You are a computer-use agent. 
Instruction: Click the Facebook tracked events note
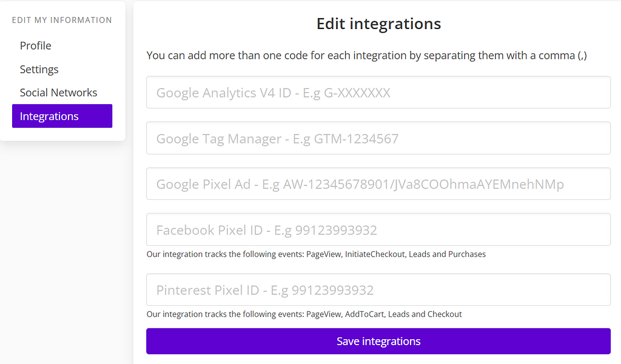pyautogui.click(x=316, y=254)
